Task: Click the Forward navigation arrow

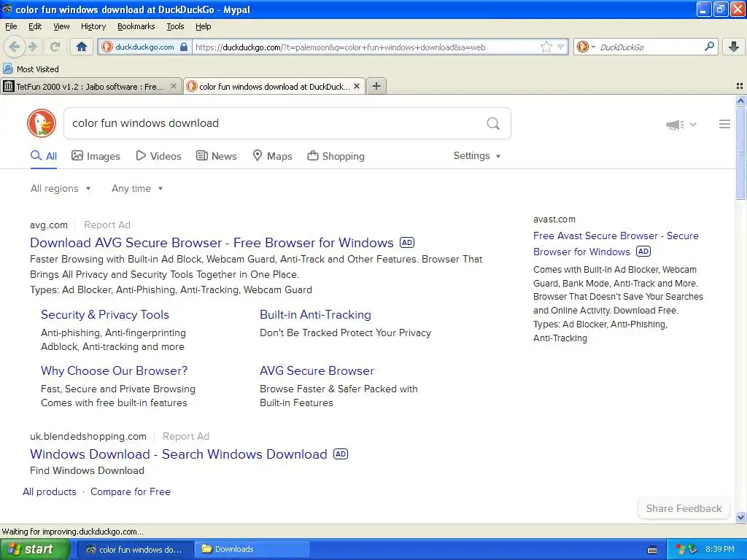Action: [x=32, y=47]
